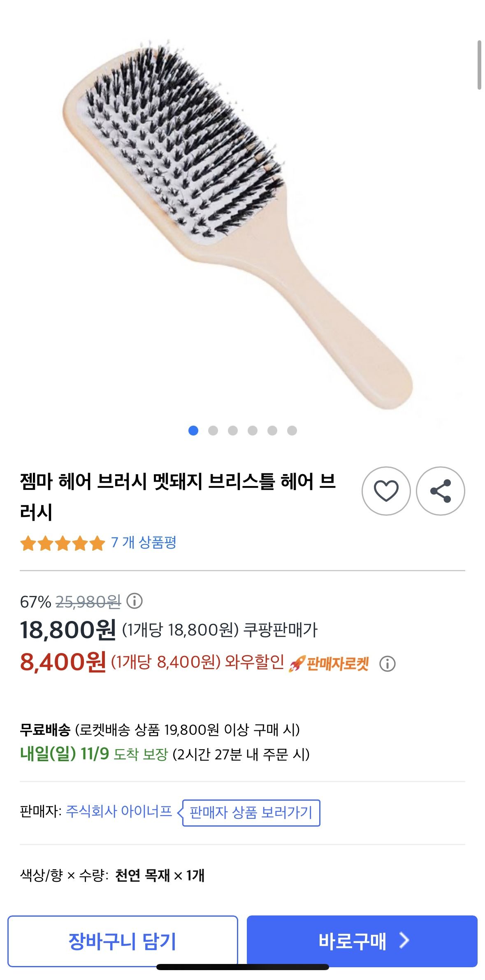Tap the share icon

(x=440, y=491)
